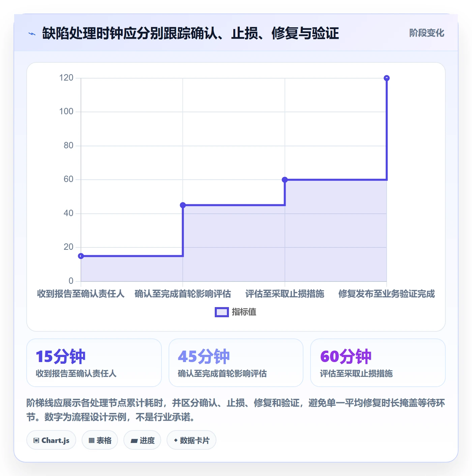
Task: Click x-axis label 评估至采取止损措施
Action: click(285, 294)
